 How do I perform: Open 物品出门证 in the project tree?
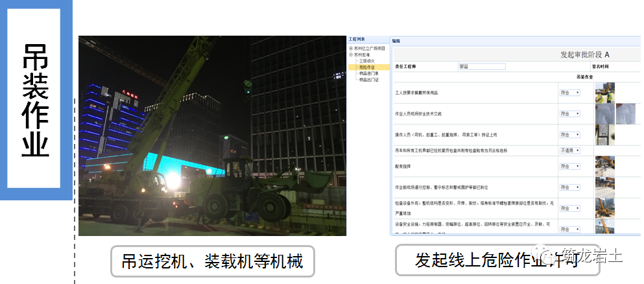tap(368, 80)
